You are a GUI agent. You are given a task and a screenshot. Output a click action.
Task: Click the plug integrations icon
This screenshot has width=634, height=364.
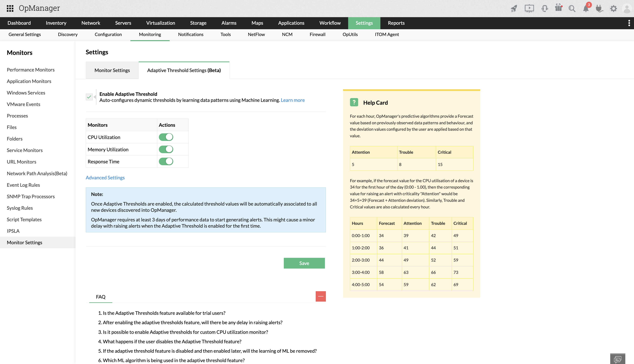599,9
